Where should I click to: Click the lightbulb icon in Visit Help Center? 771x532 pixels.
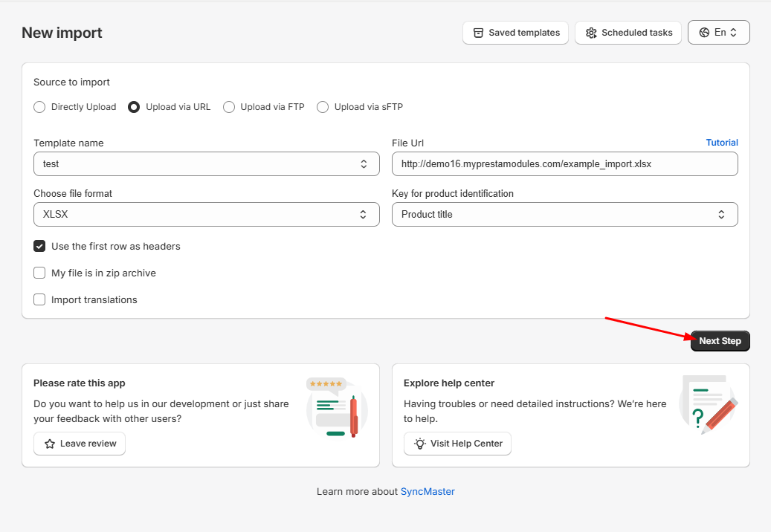click(420, 444)
